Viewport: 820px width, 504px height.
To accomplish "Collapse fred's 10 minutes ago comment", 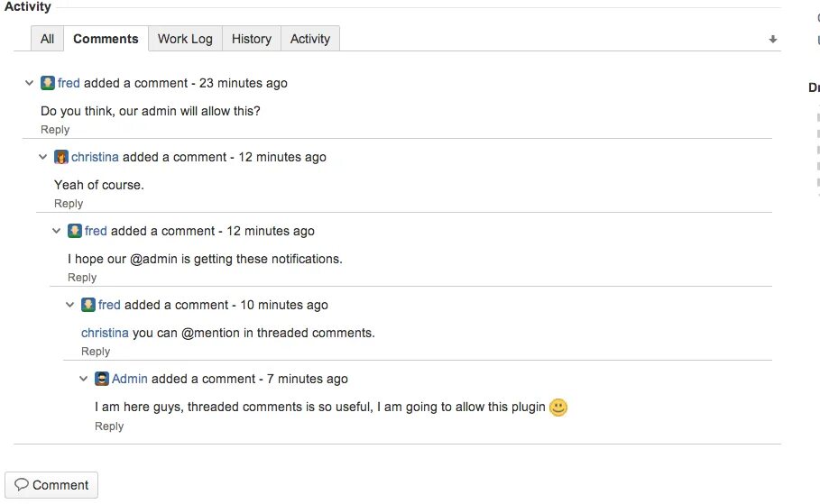I will 70,305.
